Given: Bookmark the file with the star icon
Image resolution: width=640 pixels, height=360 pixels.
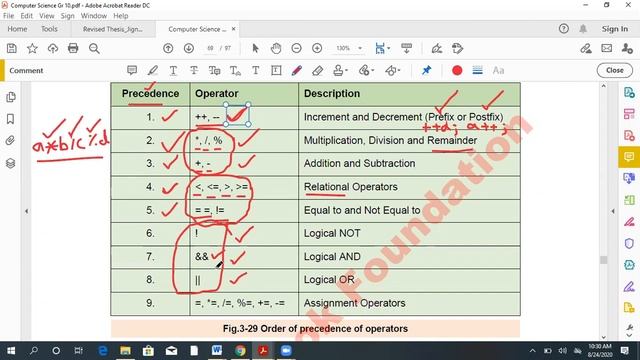Looking at the screenshot, I should click(32, 48).
